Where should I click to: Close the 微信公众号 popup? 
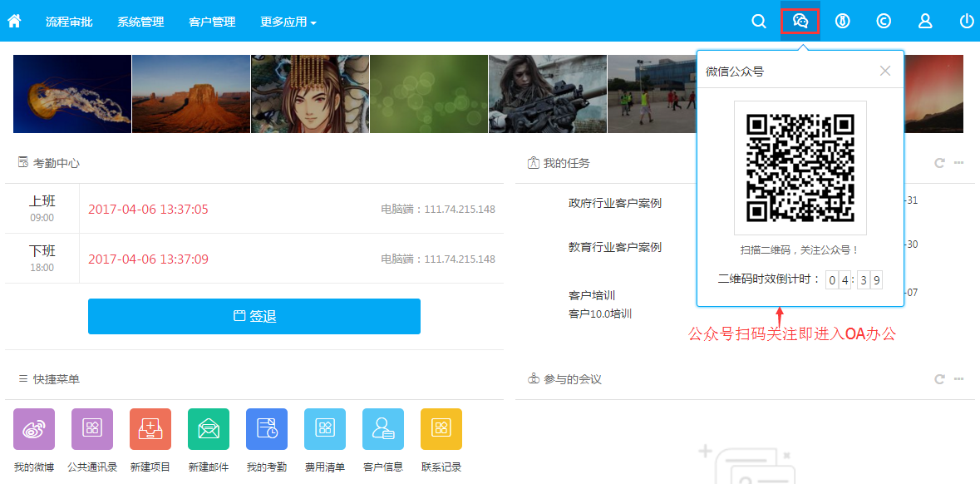click(885, 71)
